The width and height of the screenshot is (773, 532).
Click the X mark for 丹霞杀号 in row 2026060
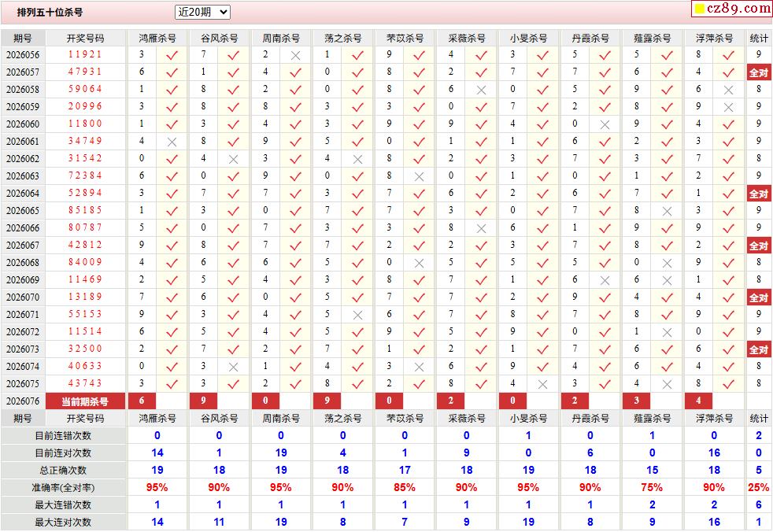tap(605, 124)
